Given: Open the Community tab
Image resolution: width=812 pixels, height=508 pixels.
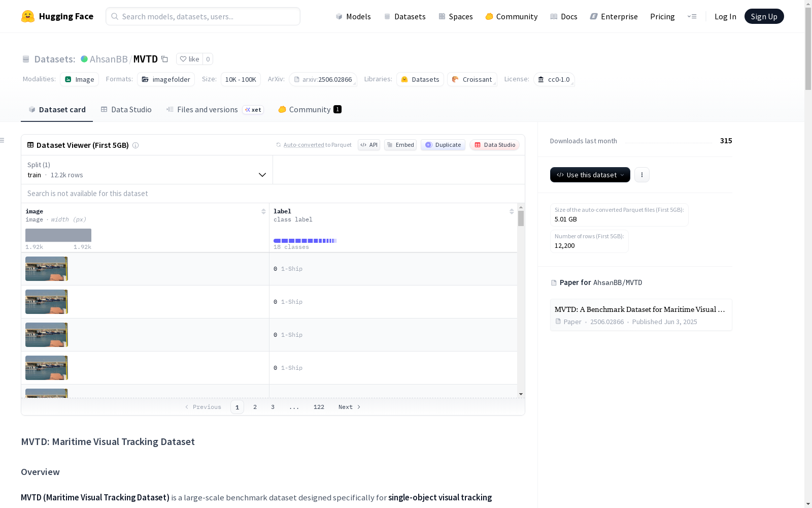Looking at the screenshot, I should [310, 110].
